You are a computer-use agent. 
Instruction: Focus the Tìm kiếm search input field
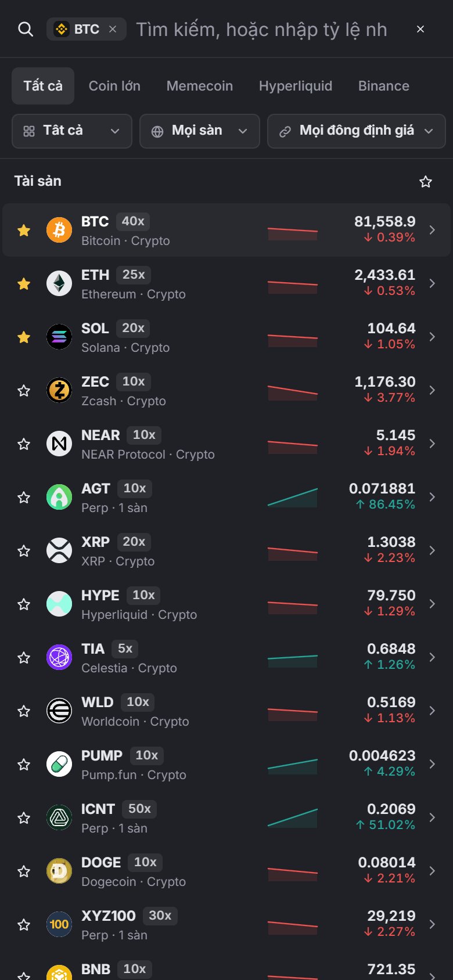(x=261, y=29)
